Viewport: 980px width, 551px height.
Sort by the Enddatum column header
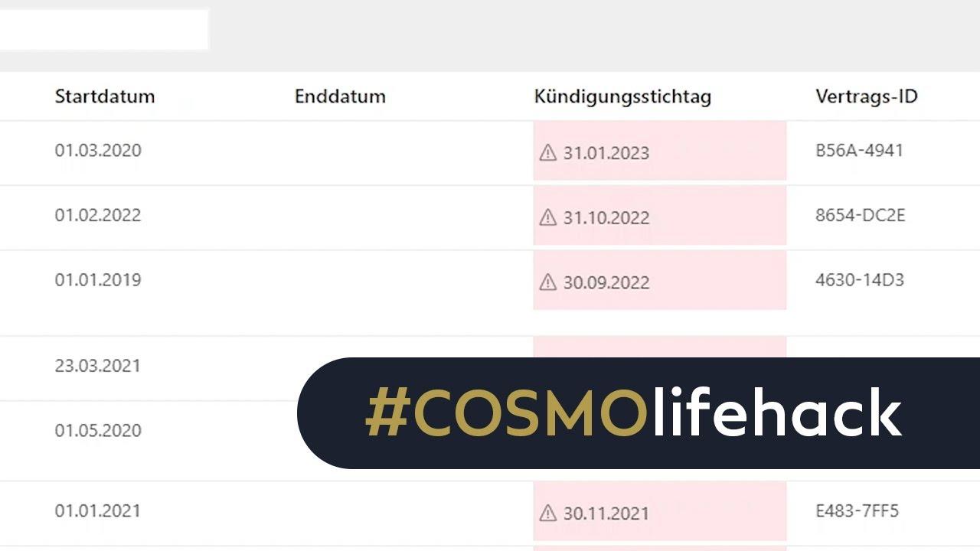[340, 96]
